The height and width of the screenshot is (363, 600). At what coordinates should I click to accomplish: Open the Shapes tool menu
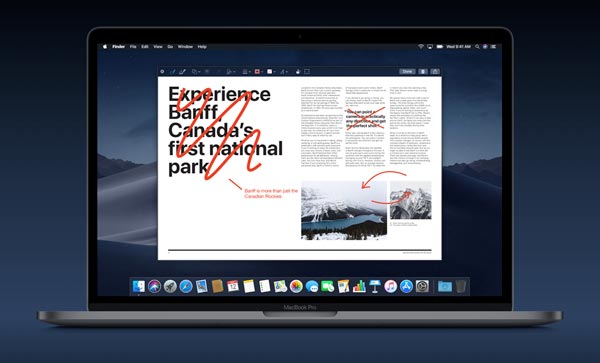(196, 72)
